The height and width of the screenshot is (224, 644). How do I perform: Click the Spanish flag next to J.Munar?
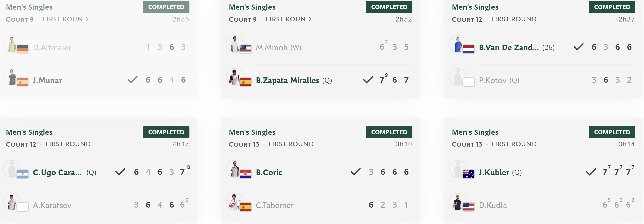[23, 82]
